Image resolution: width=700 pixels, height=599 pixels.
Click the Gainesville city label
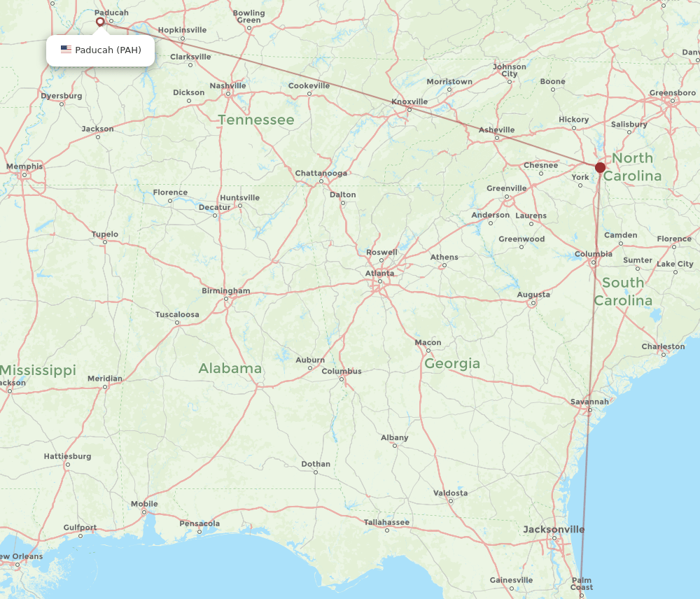click(511, 580)
